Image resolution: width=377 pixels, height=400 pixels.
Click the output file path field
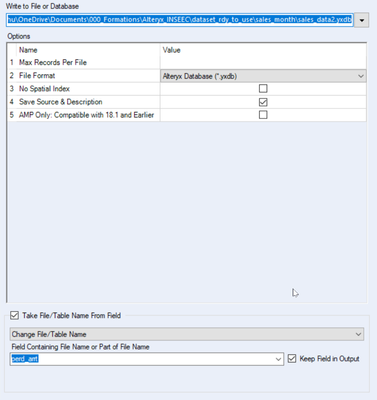180,20
